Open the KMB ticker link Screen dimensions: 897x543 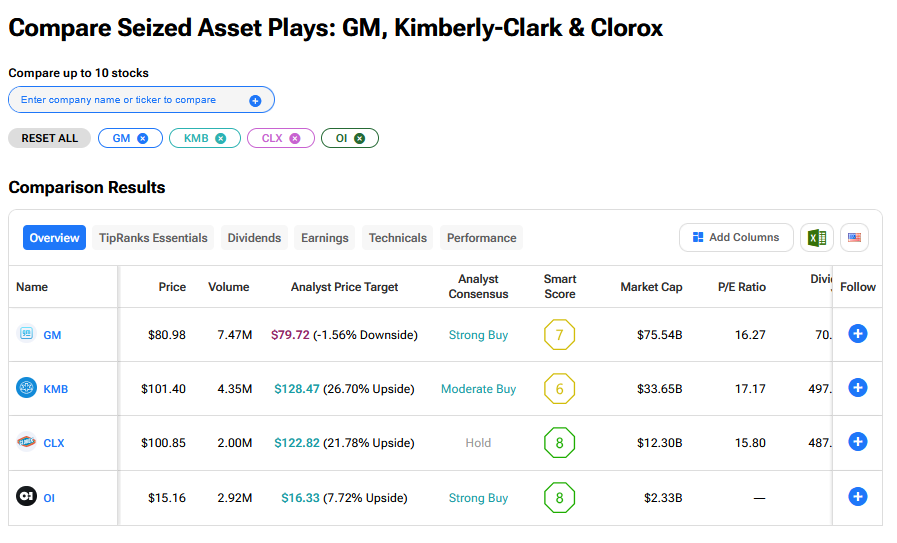click(55, 389)
